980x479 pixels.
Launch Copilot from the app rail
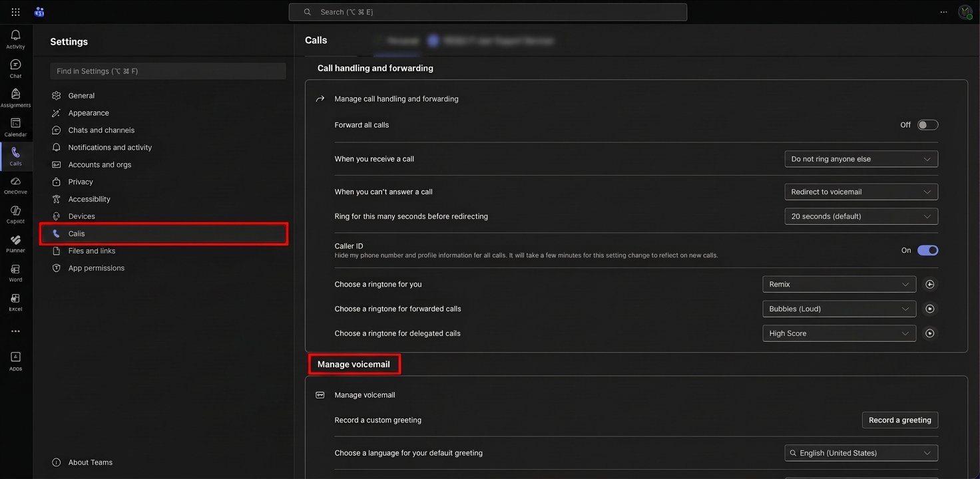(x=15, y=215)
